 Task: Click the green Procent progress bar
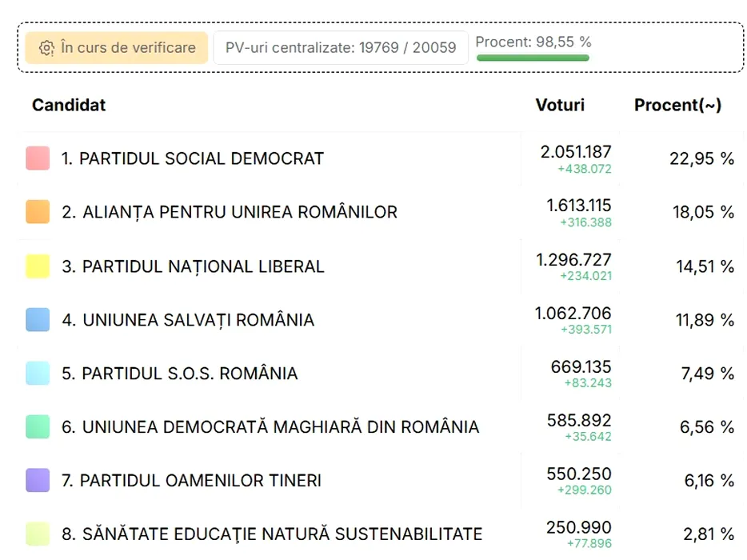click(533, 58)
